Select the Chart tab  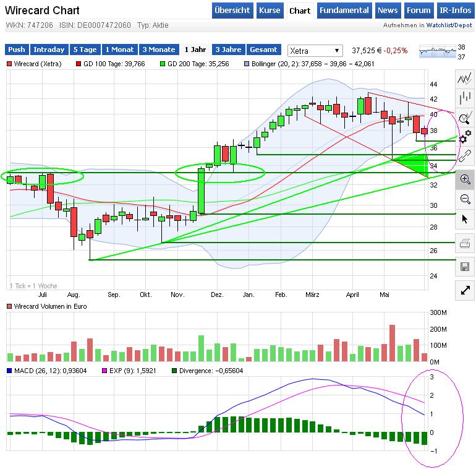click(x=300, y=11)
